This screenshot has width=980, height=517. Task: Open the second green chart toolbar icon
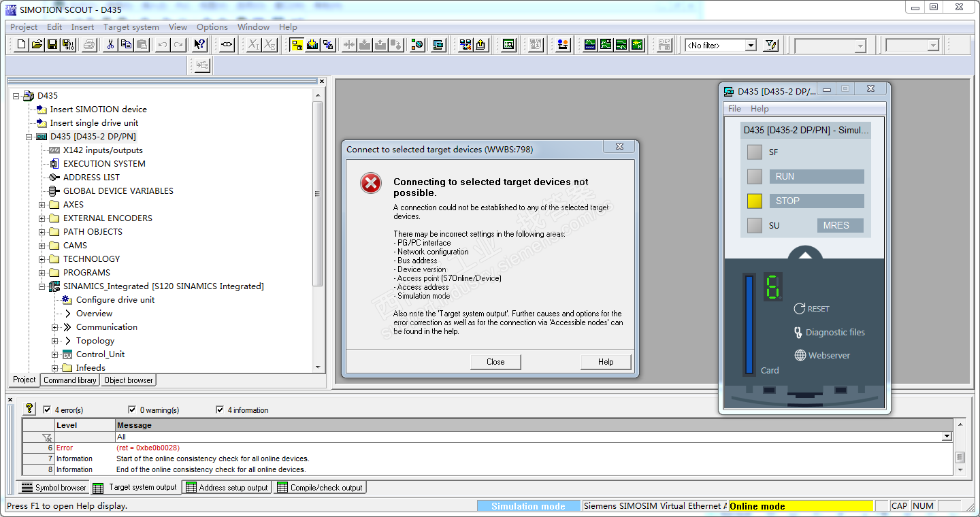606,45
